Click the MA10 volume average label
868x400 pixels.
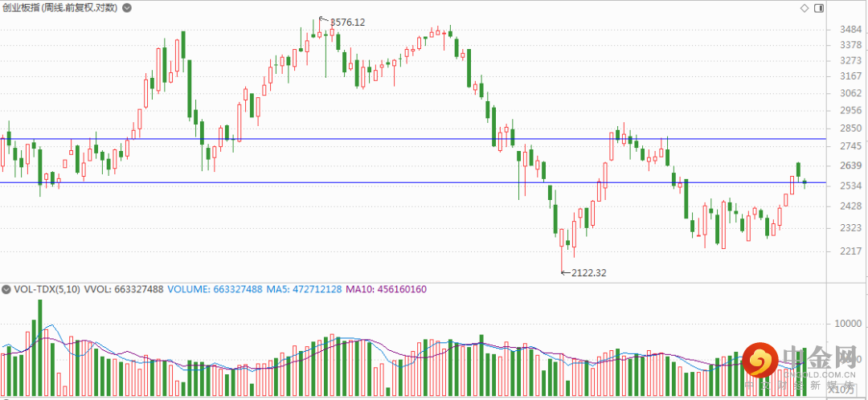(x=396, y=289)
